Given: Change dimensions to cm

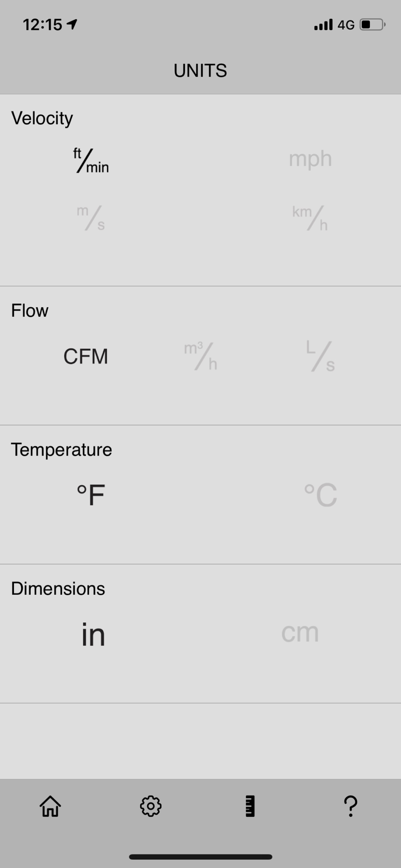Looking at the screenshot, I should [300, 633].
